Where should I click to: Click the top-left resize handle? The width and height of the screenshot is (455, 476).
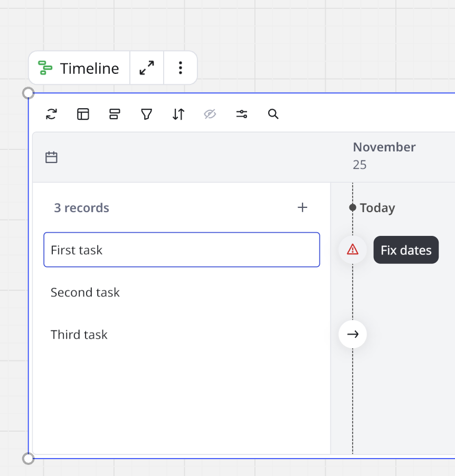(x=29, y=93)
